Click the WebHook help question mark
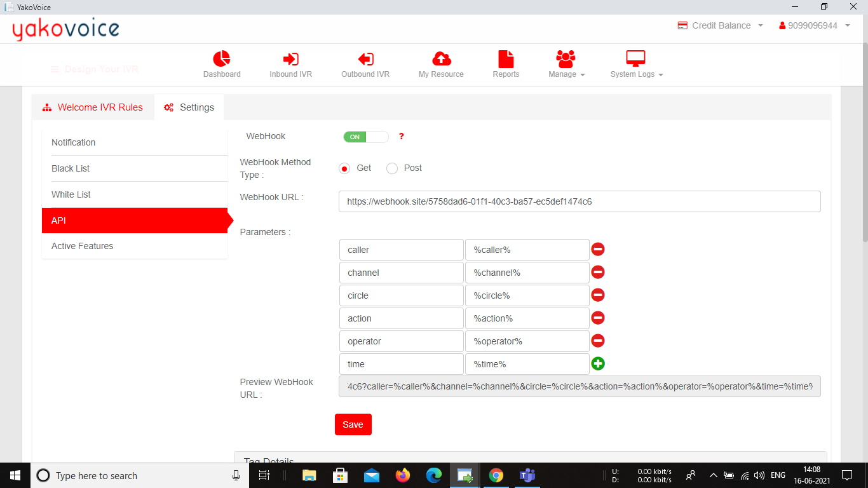Image resolution: width=868 pixels, height=488 pixels. point(401,137)
